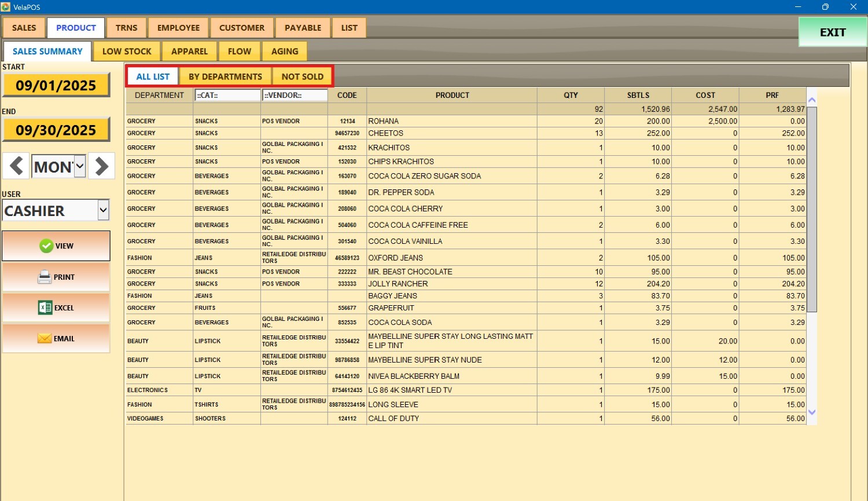Click the ::VENDOR:: filter field

295,96
